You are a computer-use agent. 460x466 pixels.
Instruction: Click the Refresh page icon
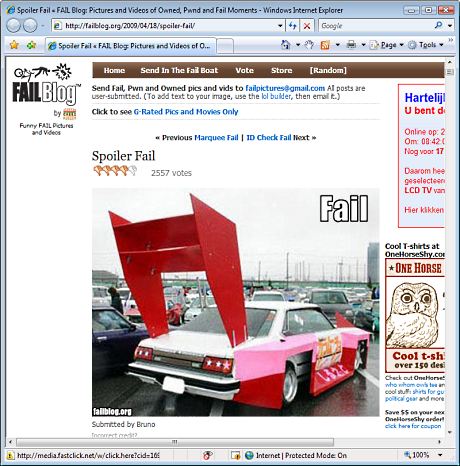(x=292, y=26)
